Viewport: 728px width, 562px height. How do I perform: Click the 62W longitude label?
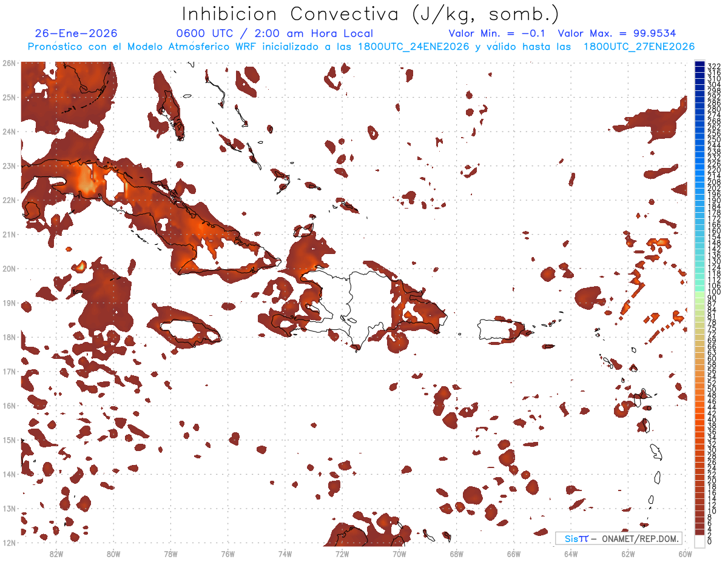click(629, 553)
